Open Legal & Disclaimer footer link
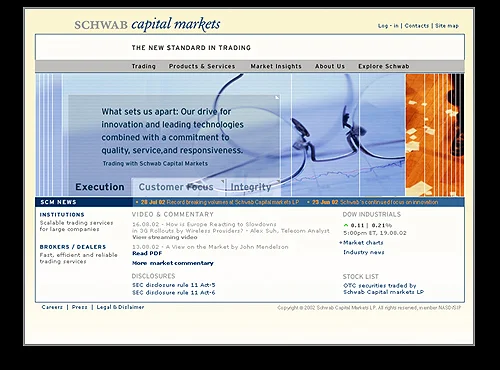Screen dimensions: 500x370 point(120,307)
